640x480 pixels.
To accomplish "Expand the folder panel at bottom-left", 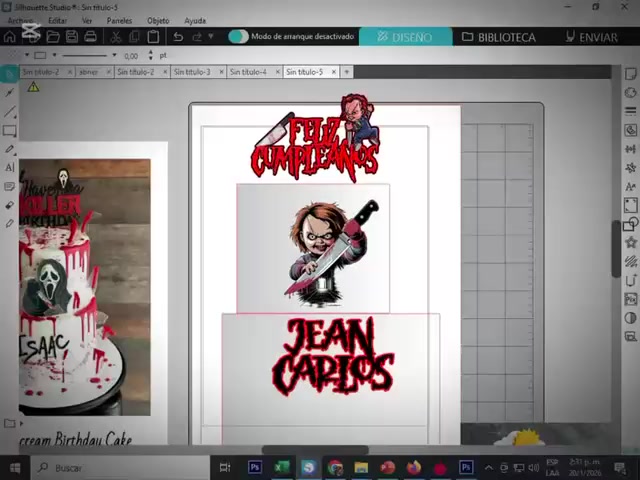I will pos(21,424).
